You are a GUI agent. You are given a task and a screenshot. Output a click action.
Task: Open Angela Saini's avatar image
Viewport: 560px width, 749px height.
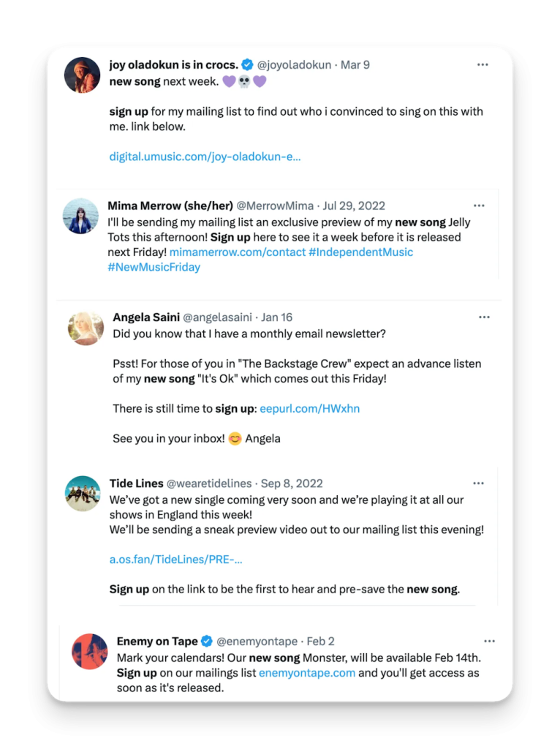click(86, 328)
